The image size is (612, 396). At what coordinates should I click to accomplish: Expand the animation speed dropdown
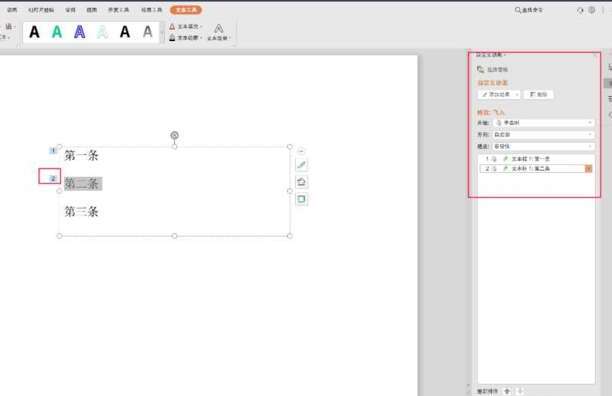[x=543, y=146]
